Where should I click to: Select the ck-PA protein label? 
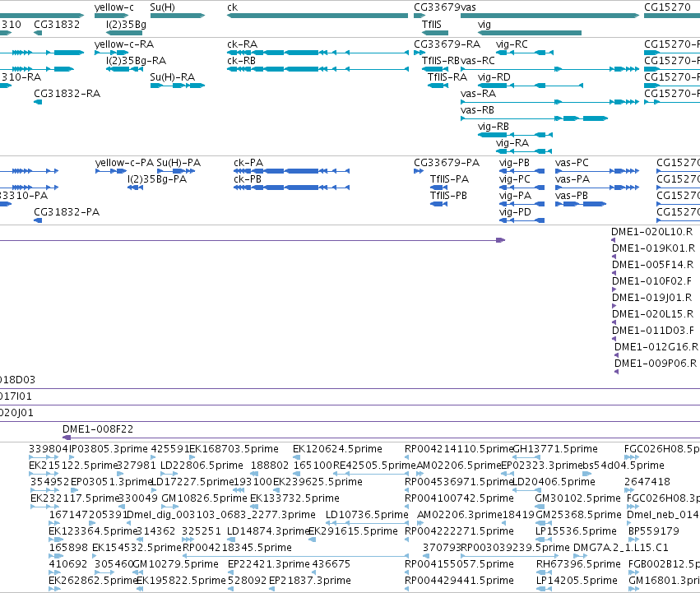point(248,163)
